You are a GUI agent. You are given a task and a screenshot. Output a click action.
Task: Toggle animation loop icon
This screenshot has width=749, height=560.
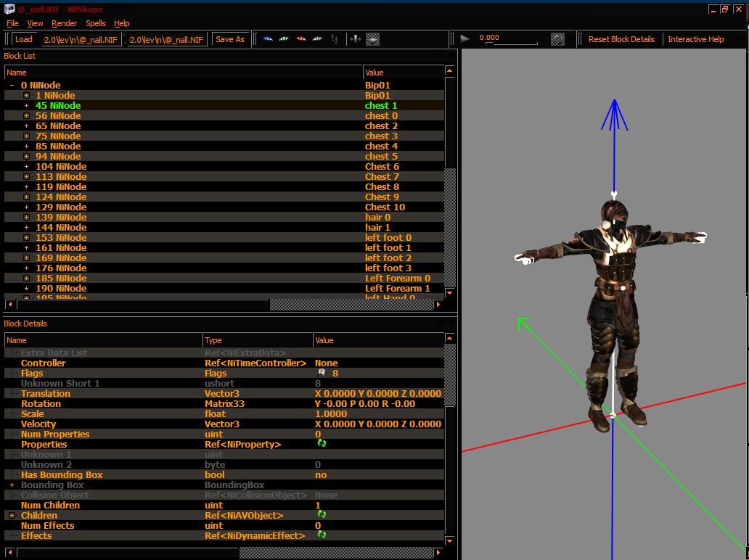pyautogui.click(x=557, y=39)
